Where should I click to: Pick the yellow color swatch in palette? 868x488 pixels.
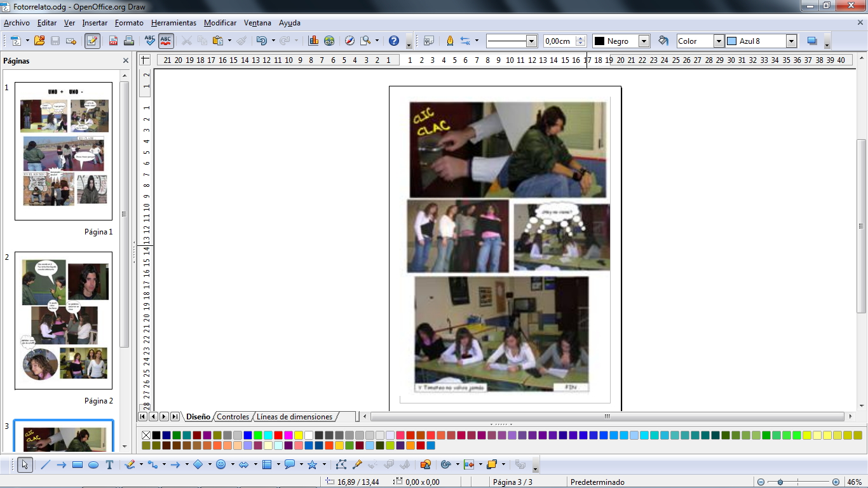(298, 435)
